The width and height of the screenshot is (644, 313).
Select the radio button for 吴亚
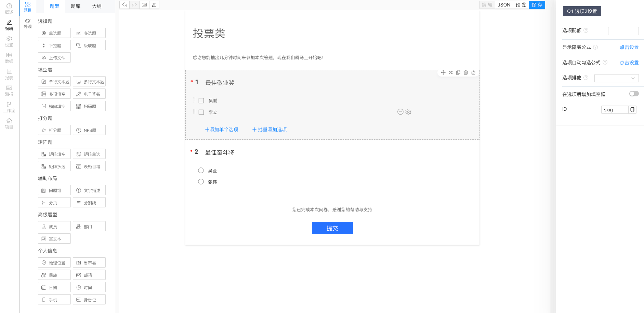201,170
